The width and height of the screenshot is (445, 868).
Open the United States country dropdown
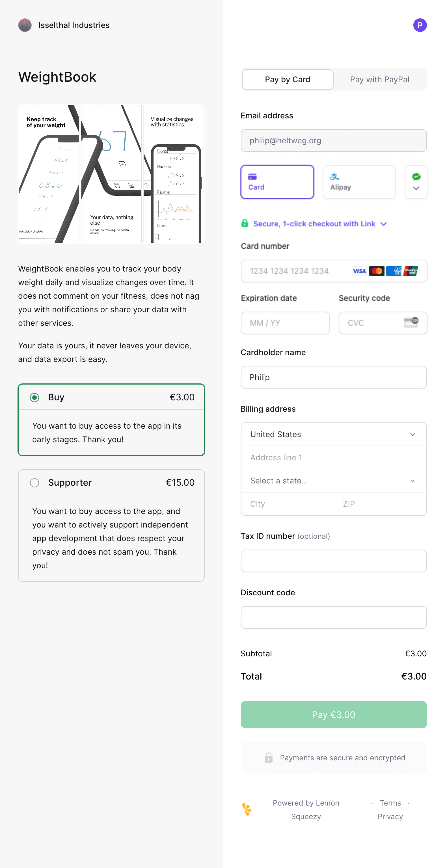point(333,434)
